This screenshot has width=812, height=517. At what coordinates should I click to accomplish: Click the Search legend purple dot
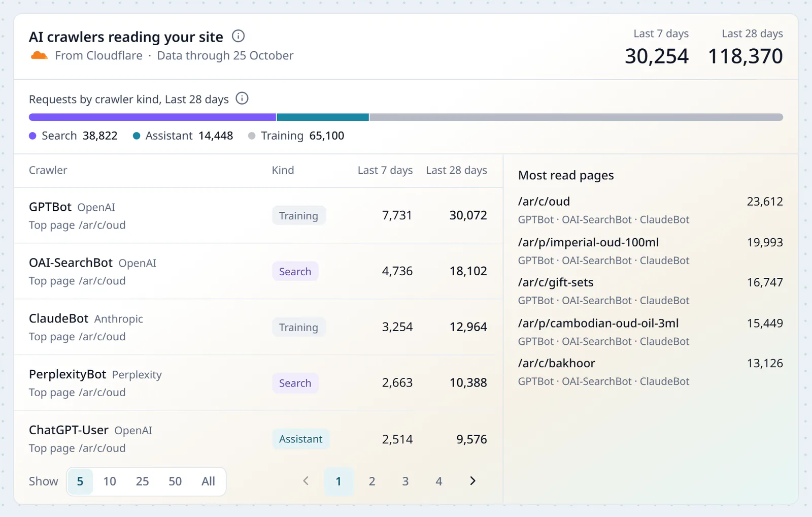point(32,136)
